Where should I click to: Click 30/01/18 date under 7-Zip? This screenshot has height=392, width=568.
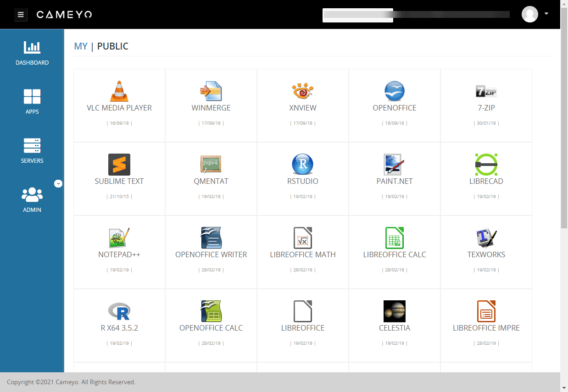(486, 123)
